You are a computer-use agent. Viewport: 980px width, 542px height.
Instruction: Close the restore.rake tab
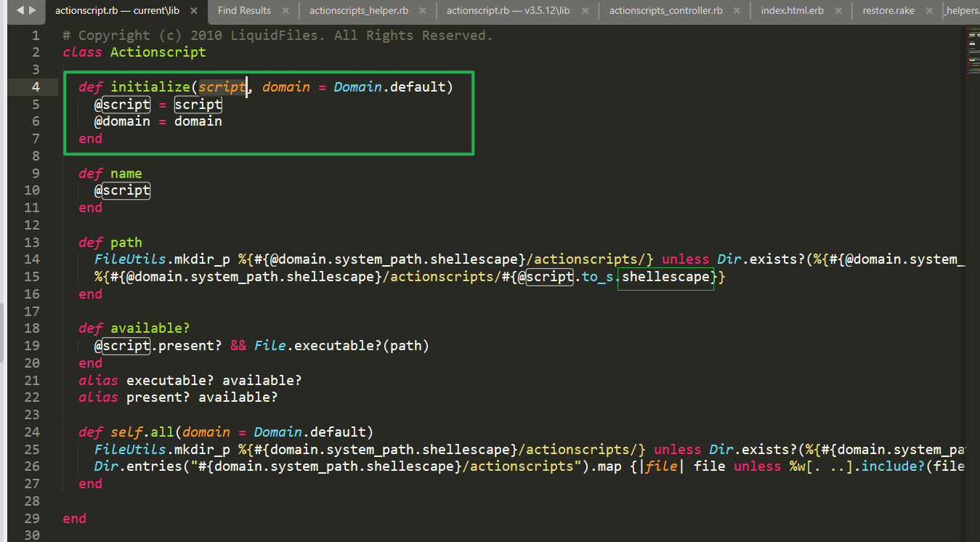930,11
